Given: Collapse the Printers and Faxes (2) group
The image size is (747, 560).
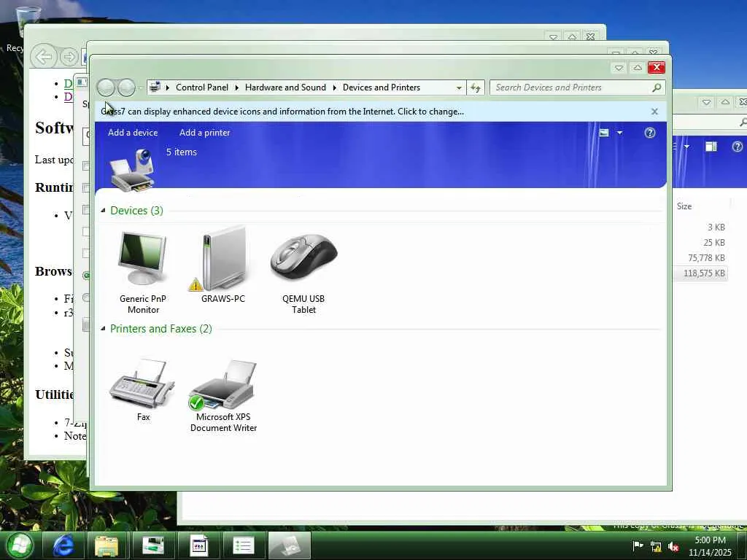Looking at the screenshot, I should tap(103, 329).
